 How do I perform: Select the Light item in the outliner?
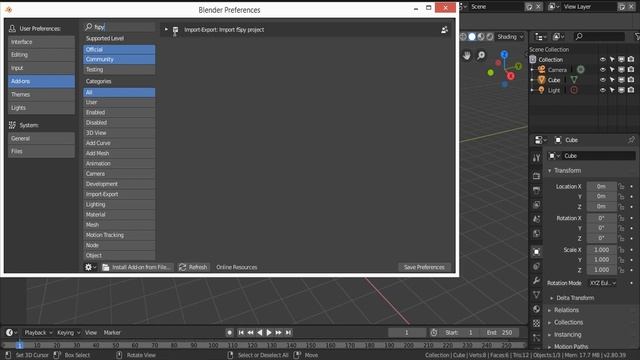pos(553,90)
